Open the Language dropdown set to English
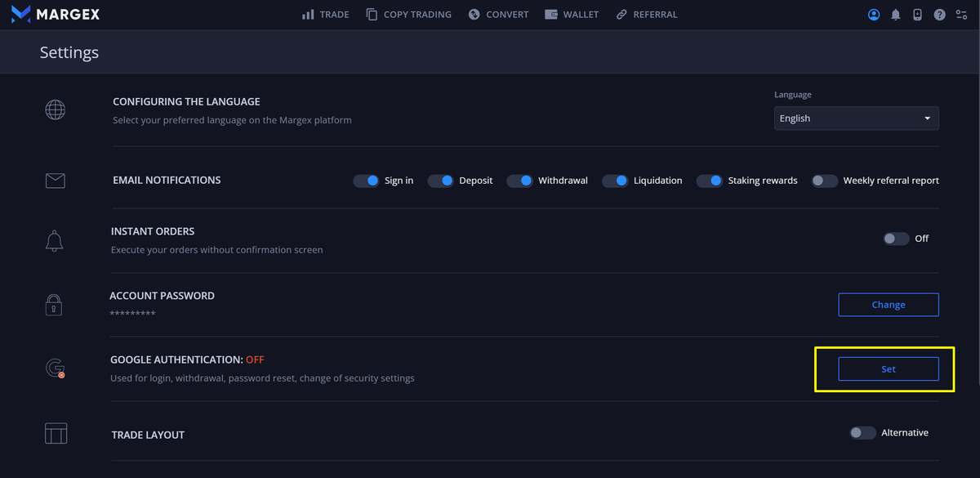The image size is (980, 478). pos(856,118)
